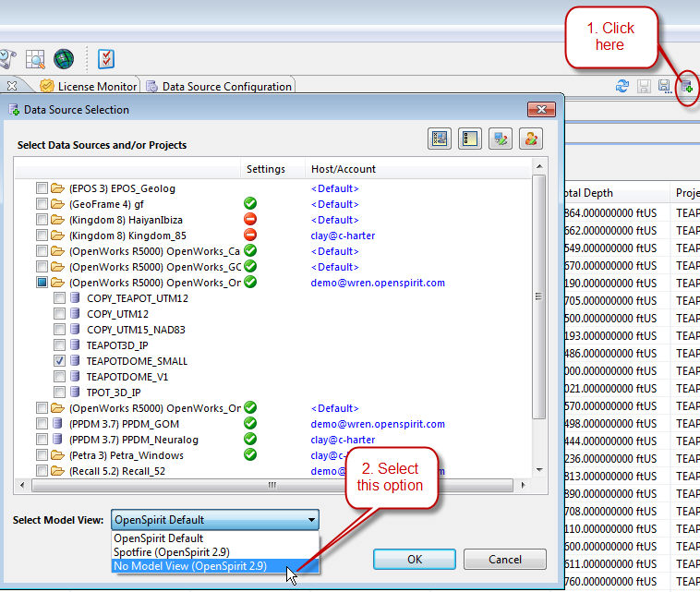Click the edit settings toolbar button in dialog
The width and height of the screenshot is (700, 592).
pyautogui.click(x=501, y=139)
